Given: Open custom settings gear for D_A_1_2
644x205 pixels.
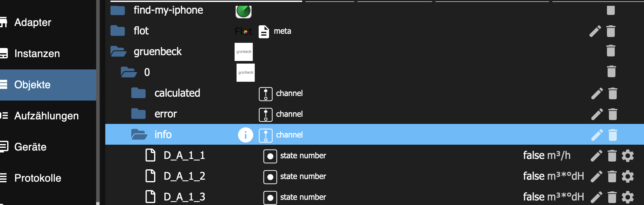Looking at the screenshot, I should coord(627,176).
